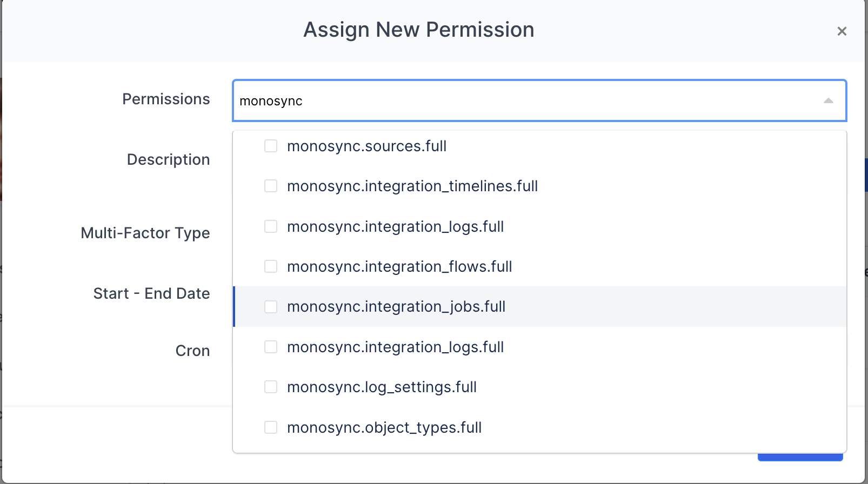Click the Start - End Date label
Image resolution: width=868 pixels, height=484 pixels.
click(151, 294)
